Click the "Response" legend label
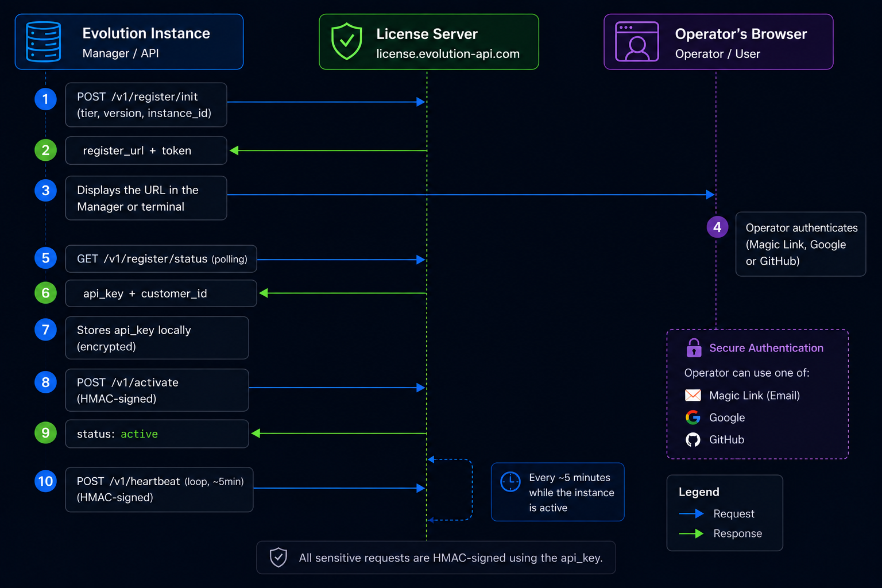The image size is (882, 588). click(737, 533)
